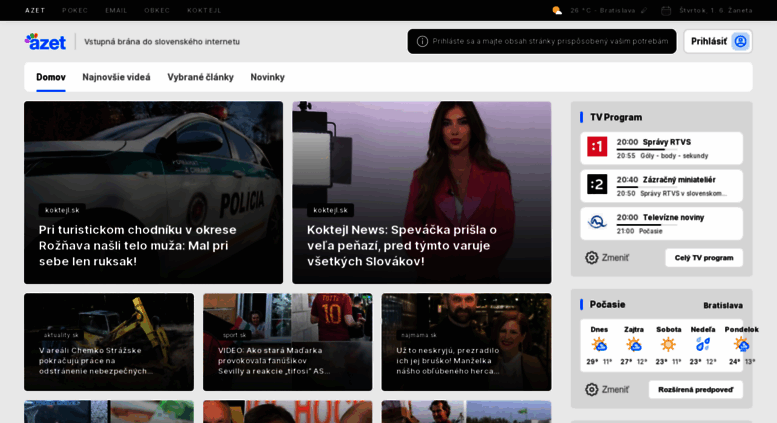Click the info icon in login banner
The height and width of the screenshot is (423, 777).
pos(422,42)
